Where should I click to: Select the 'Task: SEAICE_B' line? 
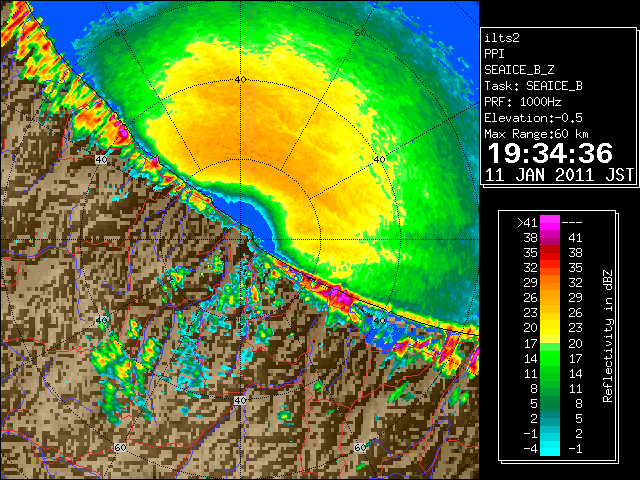(533, 86)
